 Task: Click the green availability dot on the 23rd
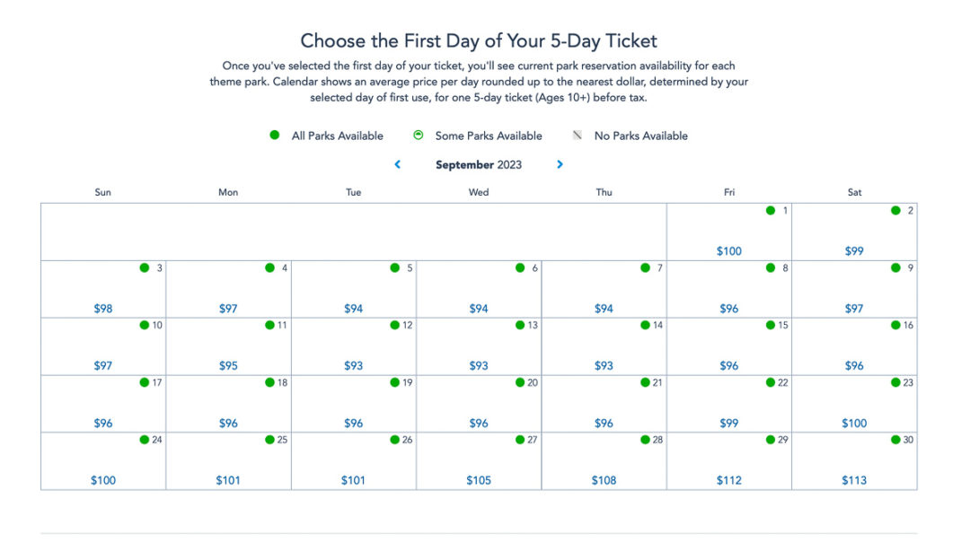pyautogui.click(x=894, y=382)
